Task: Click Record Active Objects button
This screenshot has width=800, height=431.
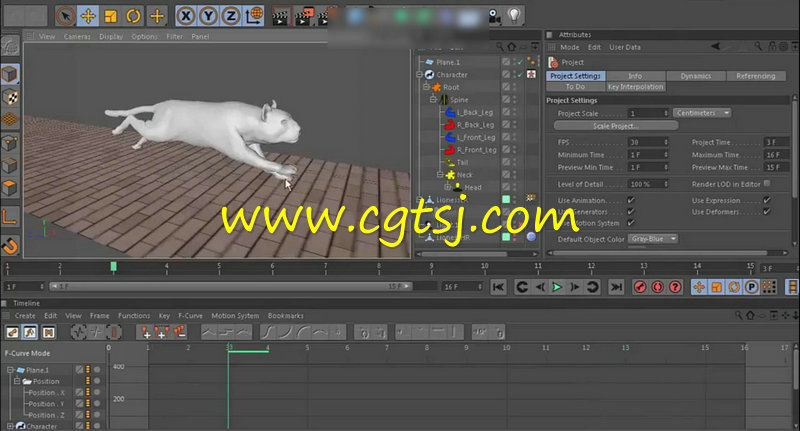Action: [640, 287]
